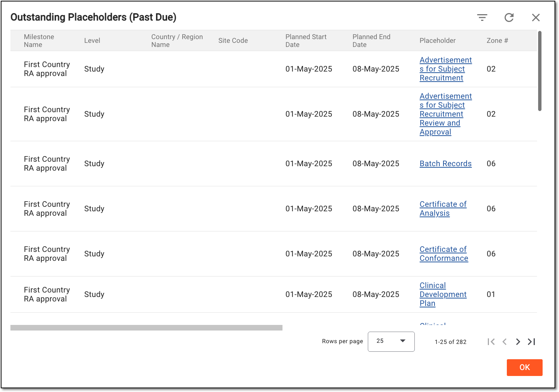Click the Planned End Date column header

click(372, 41)
